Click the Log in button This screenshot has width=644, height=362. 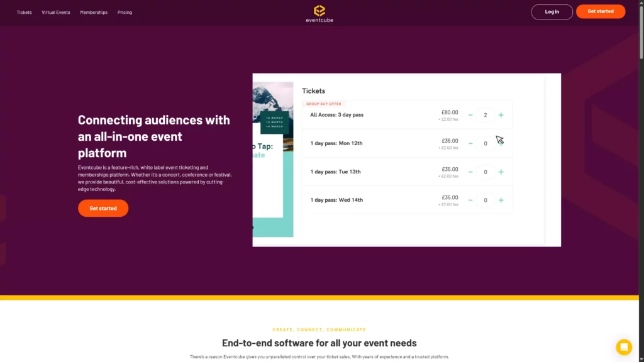tap(552, 12)
